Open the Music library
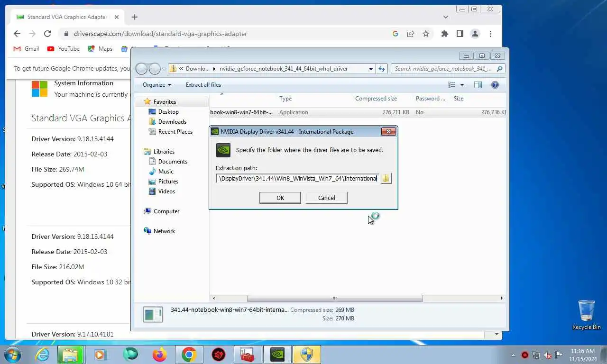Image resolution: width=607 pixels, height=364 pixels. point(166,172)
